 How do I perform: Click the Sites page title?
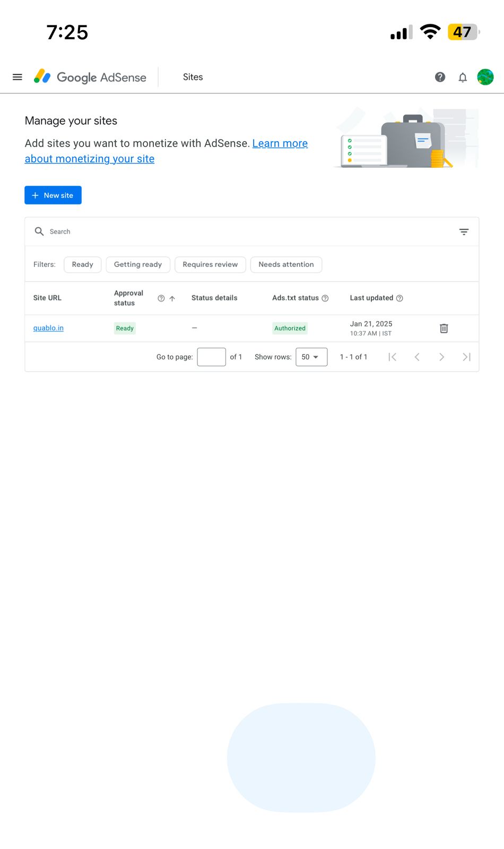pyautogui.click(x=193, y=77)
